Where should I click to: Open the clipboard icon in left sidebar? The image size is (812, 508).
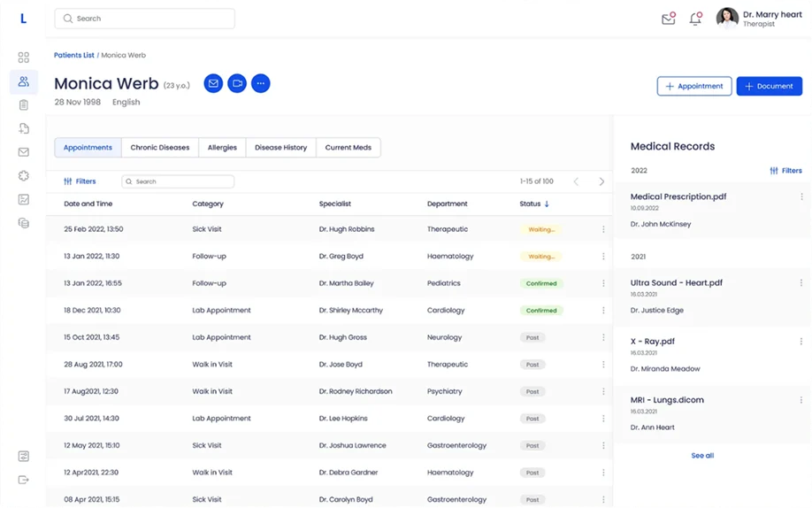pyautogui.click(x=24, y=105)
